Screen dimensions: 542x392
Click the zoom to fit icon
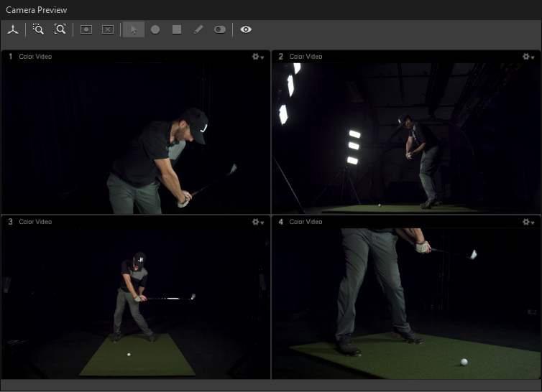pos(60,29)
